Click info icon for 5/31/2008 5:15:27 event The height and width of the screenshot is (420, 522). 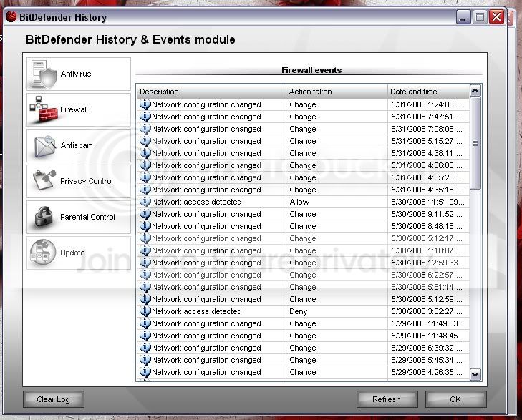tap(145, 141)
